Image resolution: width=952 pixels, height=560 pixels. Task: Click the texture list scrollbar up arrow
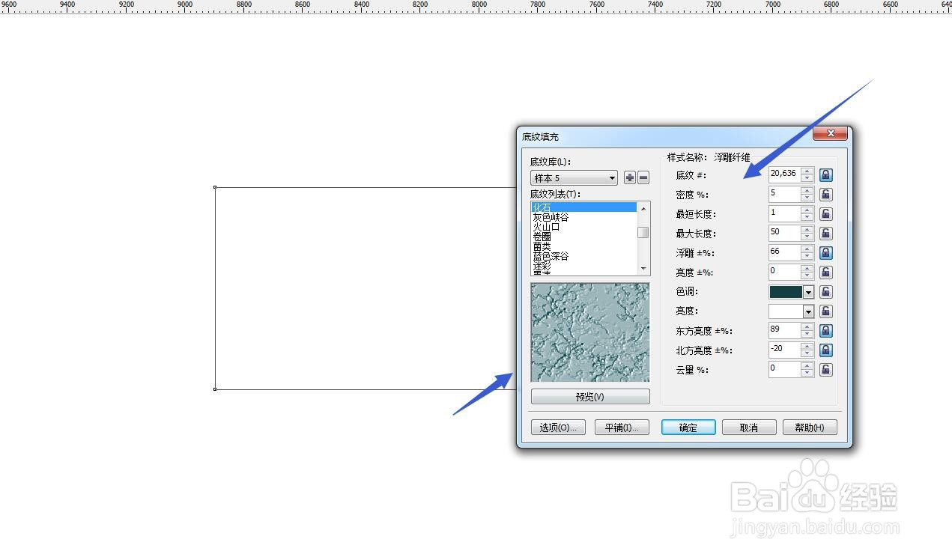click(x=643, y=208)
